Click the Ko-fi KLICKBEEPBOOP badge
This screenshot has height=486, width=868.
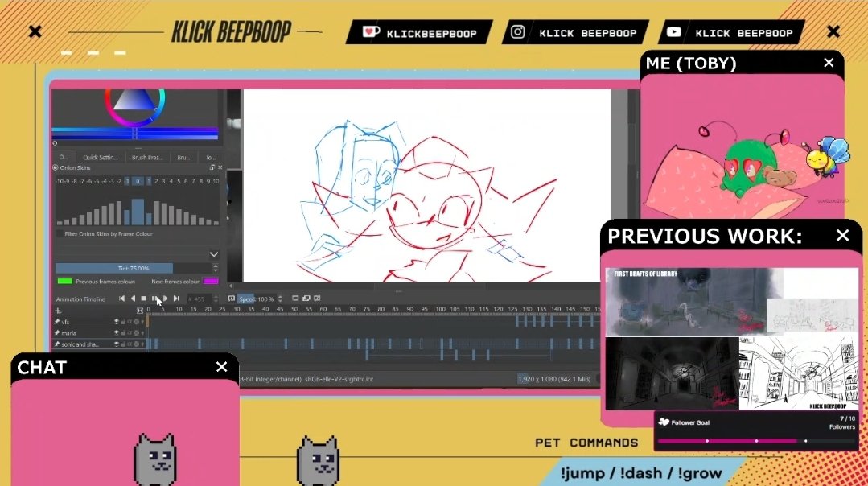[x=419, y=32]
